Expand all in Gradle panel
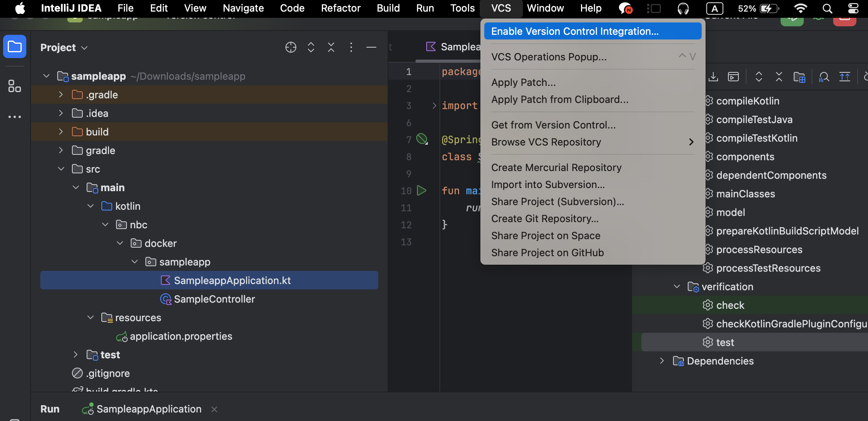This screenshot has height=421, width=868. tap(759, 77)
